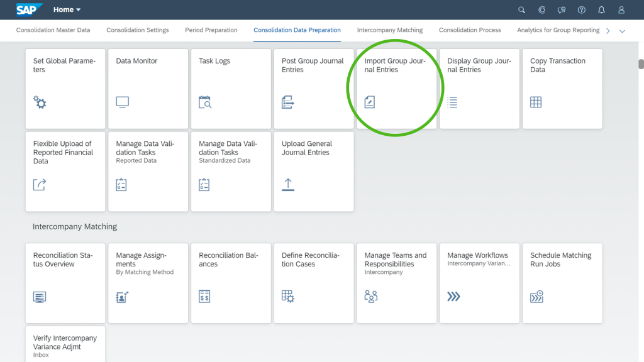Click 'Reconciliation Balances' title text
Viewport: 644px width, 362px height.
(228, 260)
